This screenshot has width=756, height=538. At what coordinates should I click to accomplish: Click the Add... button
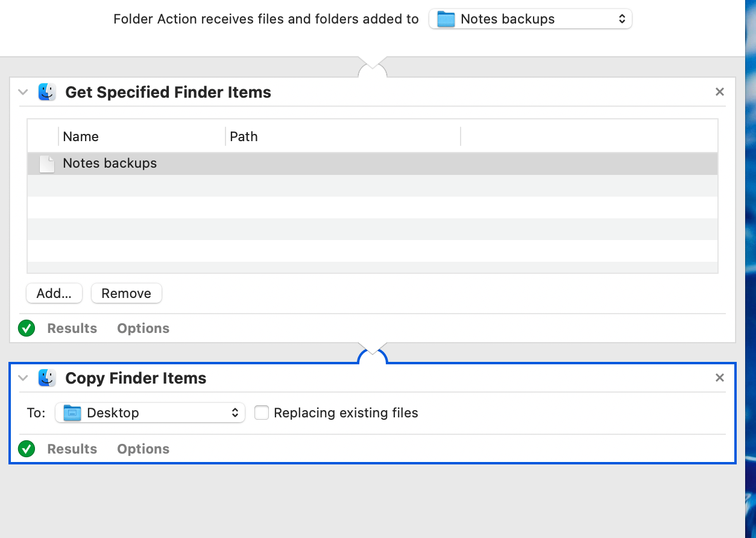point(54,293)
